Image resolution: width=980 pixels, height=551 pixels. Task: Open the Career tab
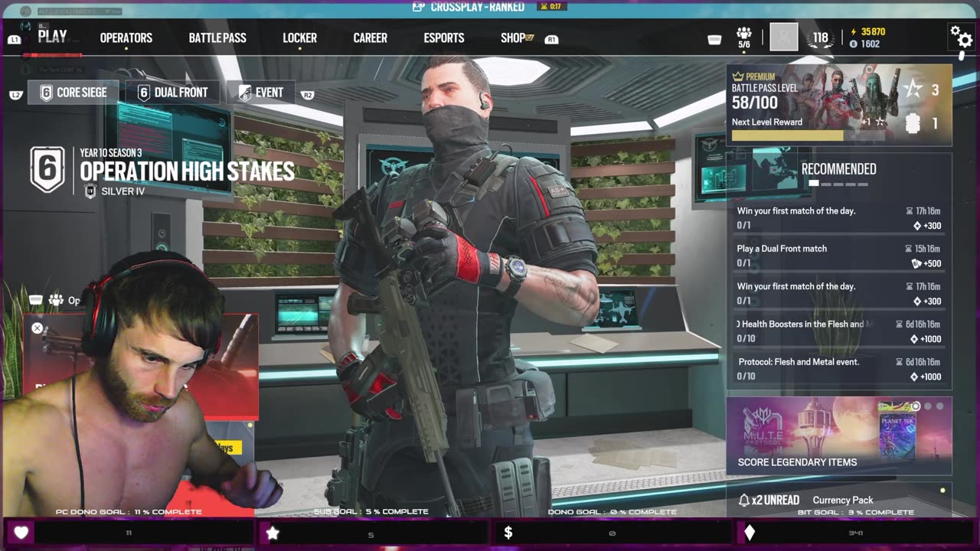(x=370, y=37)
